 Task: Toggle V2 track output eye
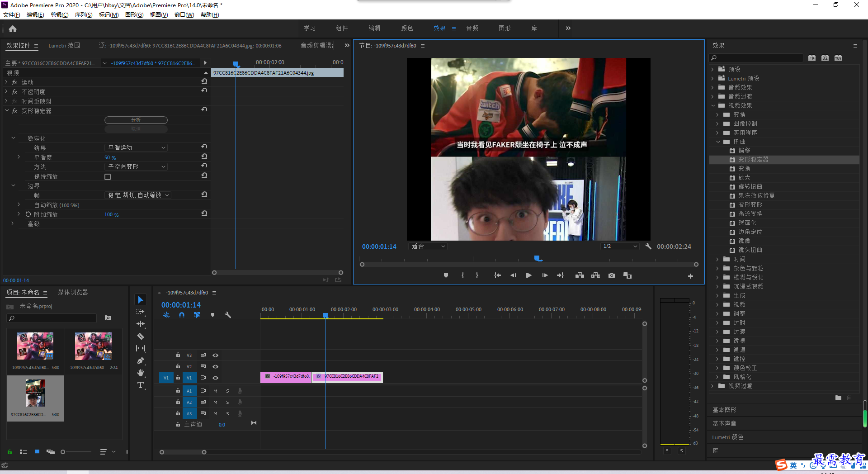tap(216, 366)
